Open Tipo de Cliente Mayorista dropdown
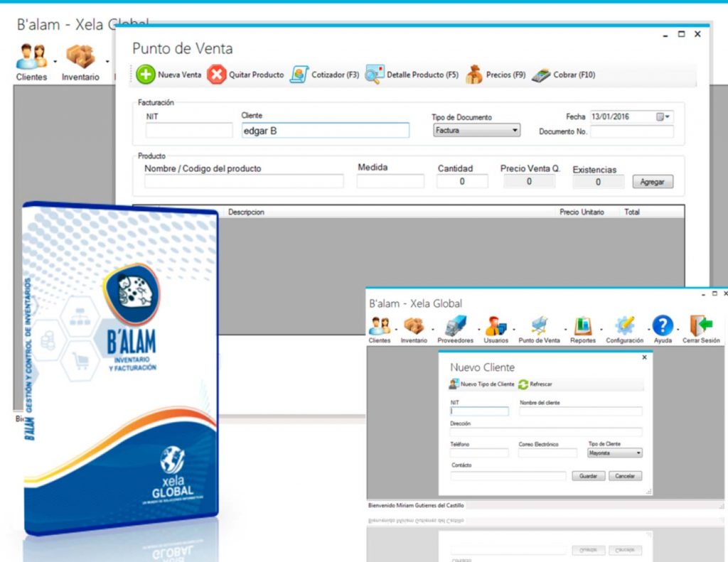 tap(615, 453)
